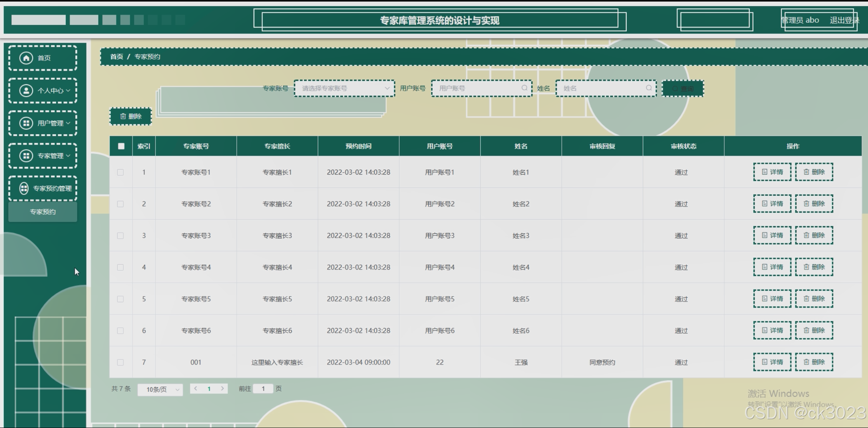Image resolution: width=868 pixels, height=428 pixels.
Task: Click the search icon in 用户账号 field
Action: click(524, 88)
